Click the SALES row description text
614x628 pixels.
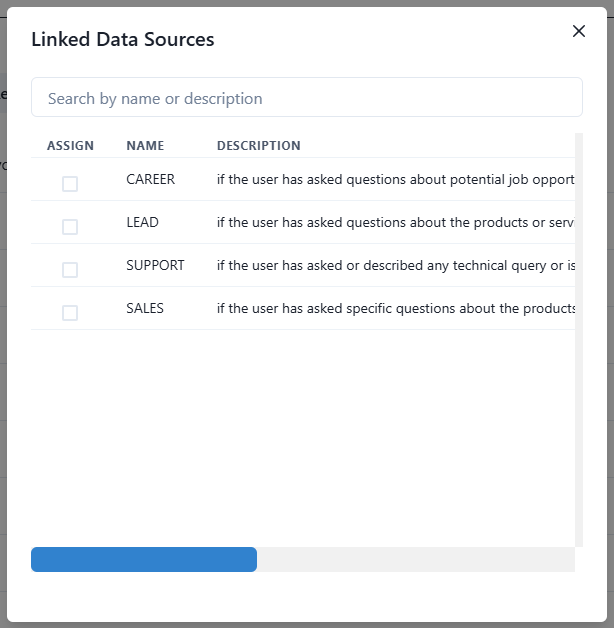(x=395, y=309)
